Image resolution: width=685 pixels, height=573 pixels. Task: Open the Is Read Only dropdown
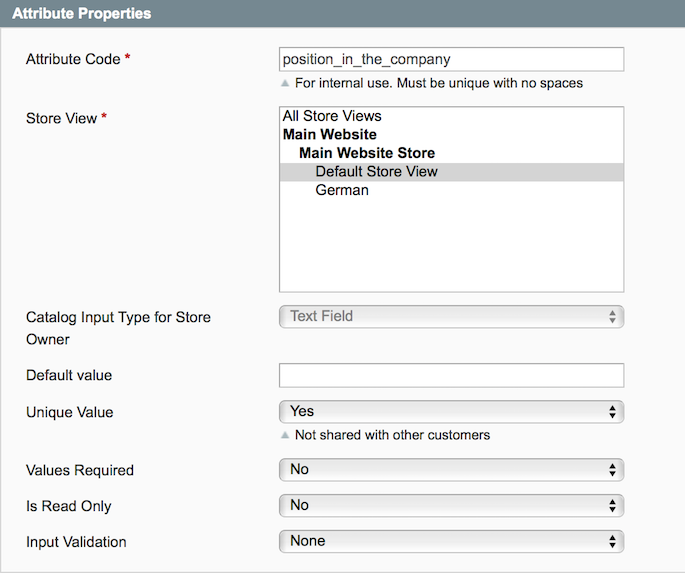click(451, 505)
